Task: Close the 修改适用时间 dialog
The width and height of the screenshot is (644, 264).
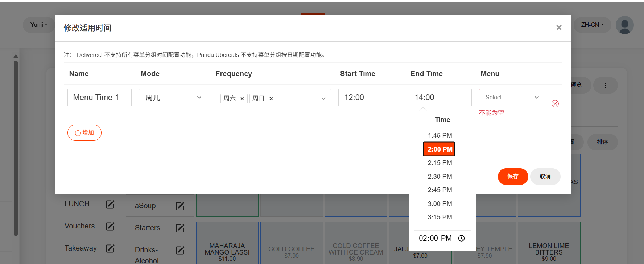Action: pyautogui.click(x=559, y=28)
